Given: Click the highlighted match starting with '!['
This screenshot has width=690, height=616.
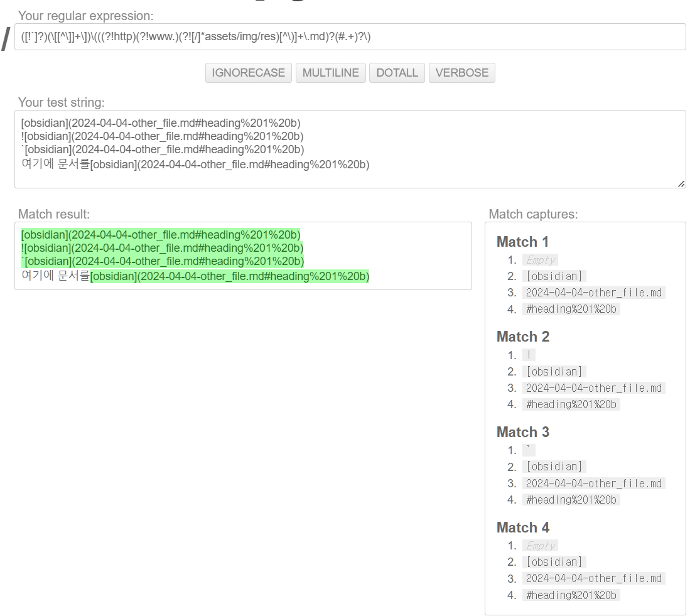Looking at the screenshot, I should coord(163,248).
